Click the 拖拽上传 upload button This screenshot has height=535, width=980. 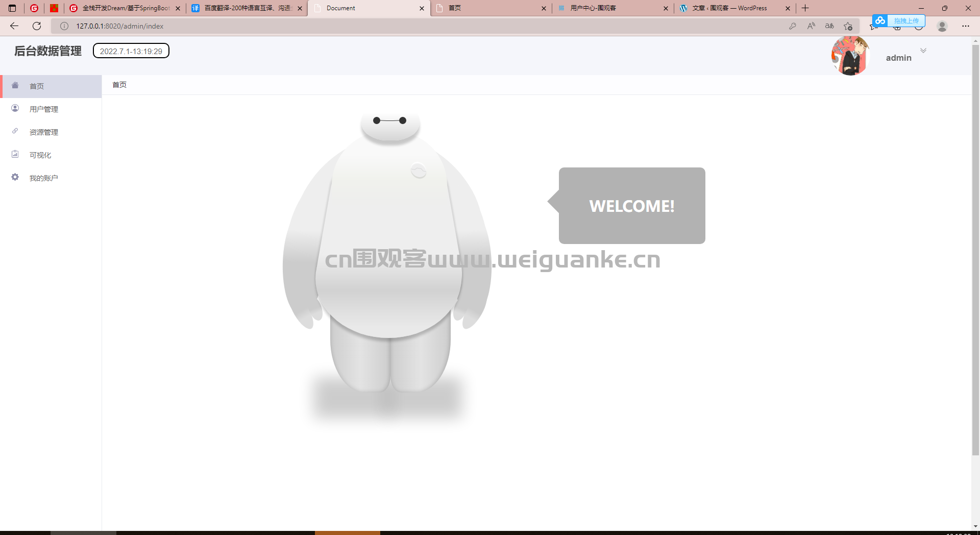(905, 21)
